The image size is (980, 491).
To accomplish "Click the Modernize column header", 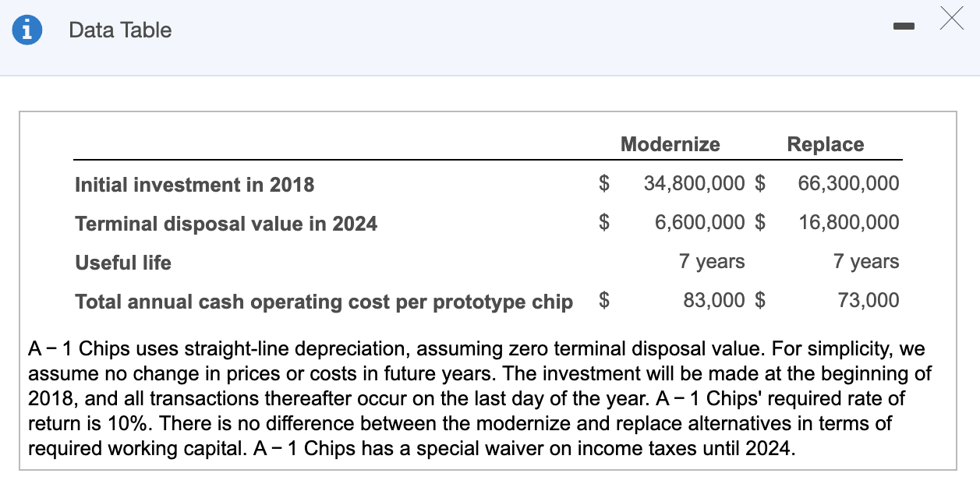I will click(669, 144).
